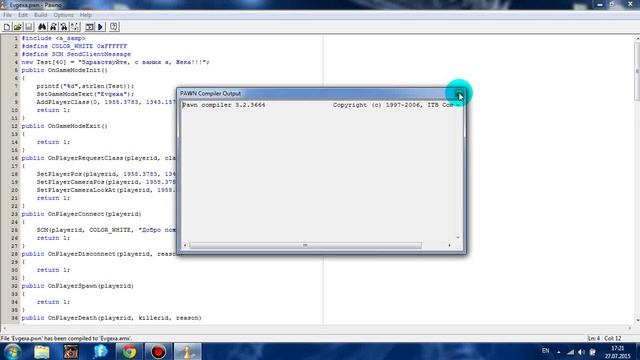
Task: Click the Compile toolbar icon
Action: (x=89, y=27)
